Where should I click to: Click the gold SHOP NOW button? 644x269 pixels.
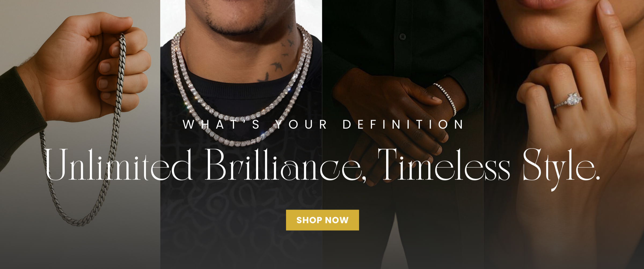(322, 220)
